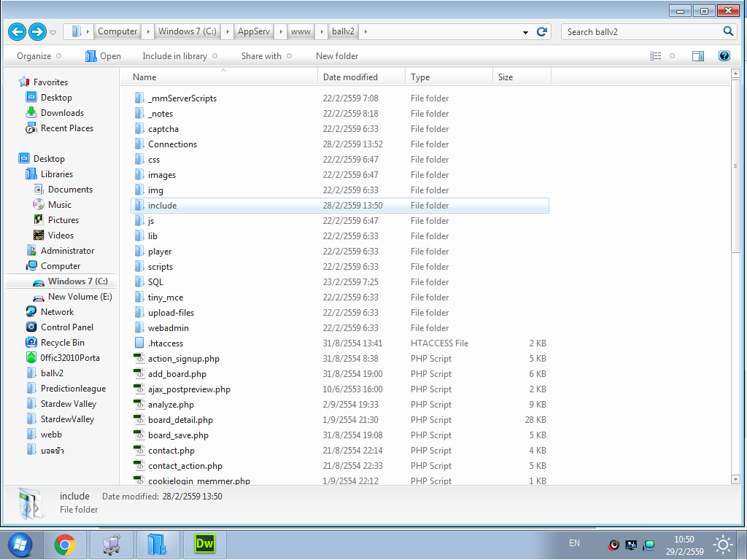The width and height of the screenshot is (747, 560).
Task: Select Computer in the address breadcrumb
Action: coord(117,31)
